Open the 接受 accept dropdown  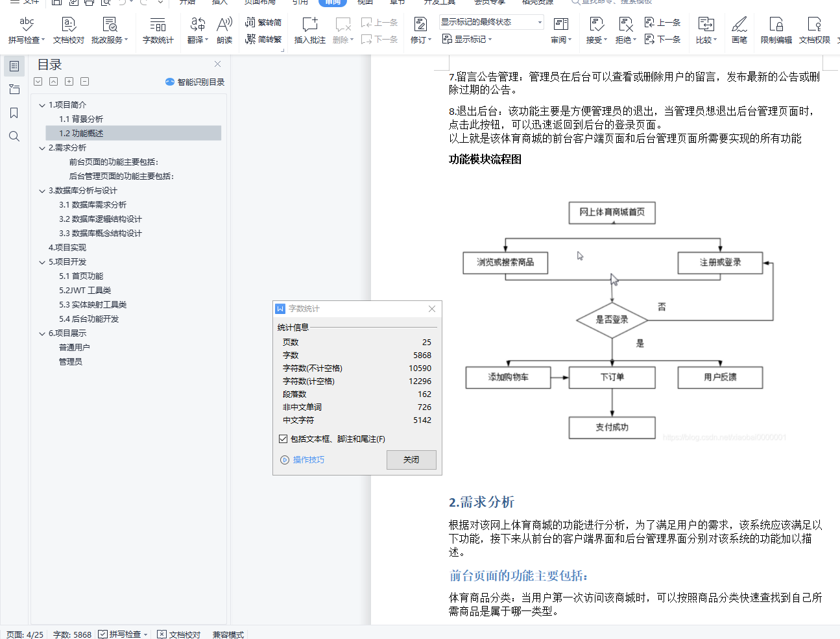pyautogui.click(x=597, y=40)
